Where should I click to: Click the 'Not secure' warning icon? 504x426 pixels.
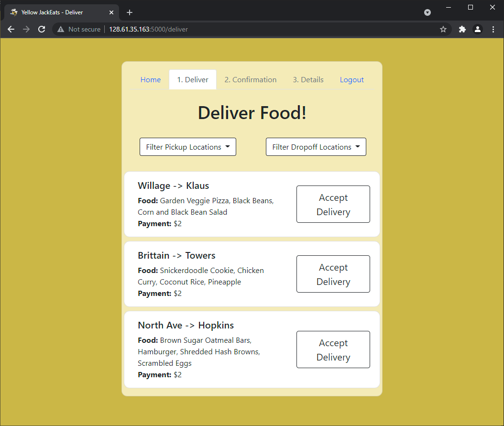pos(60,29)
